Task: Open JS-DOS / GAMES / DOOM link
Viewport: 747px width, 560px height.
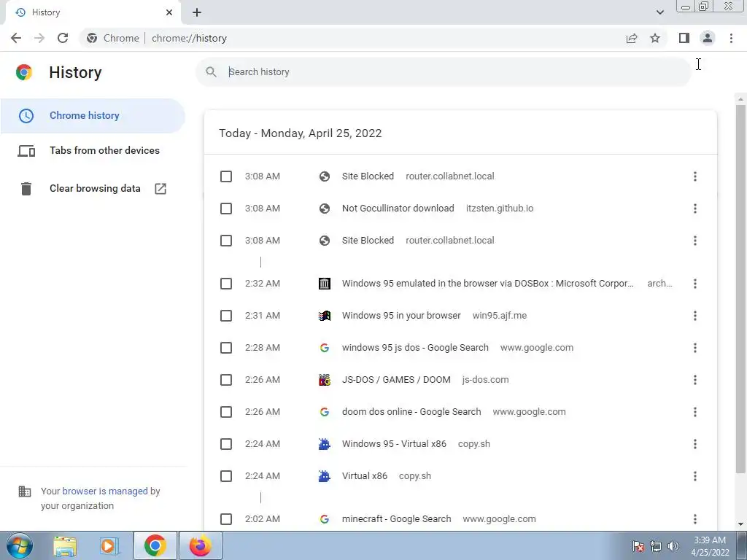Action: coord(396,380)
